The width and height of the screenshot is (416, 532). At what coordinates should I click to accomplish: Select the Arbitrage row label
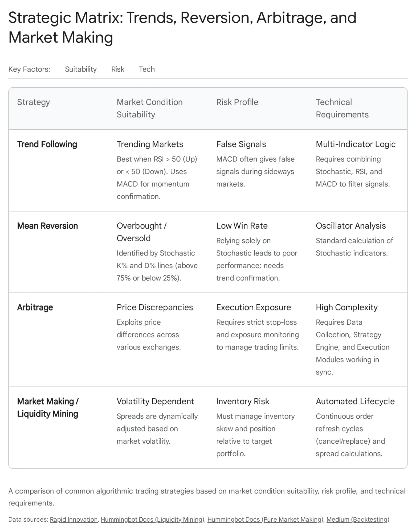35,307
